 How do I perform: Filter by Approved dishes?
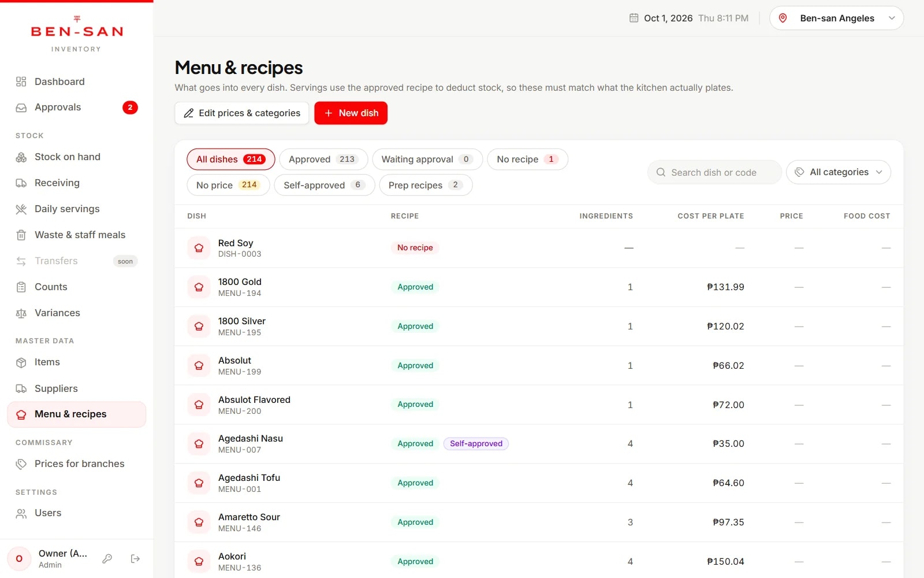pos(323,160)
